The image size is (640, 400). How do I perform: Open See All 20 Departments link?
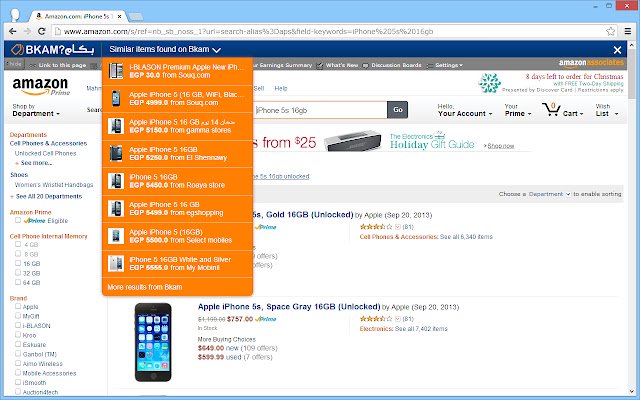pyautogui.click(x=49, y=196)
